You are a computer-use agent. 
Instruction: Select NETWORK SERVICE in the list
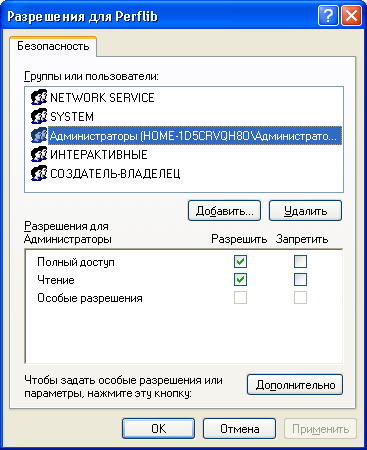102,97
